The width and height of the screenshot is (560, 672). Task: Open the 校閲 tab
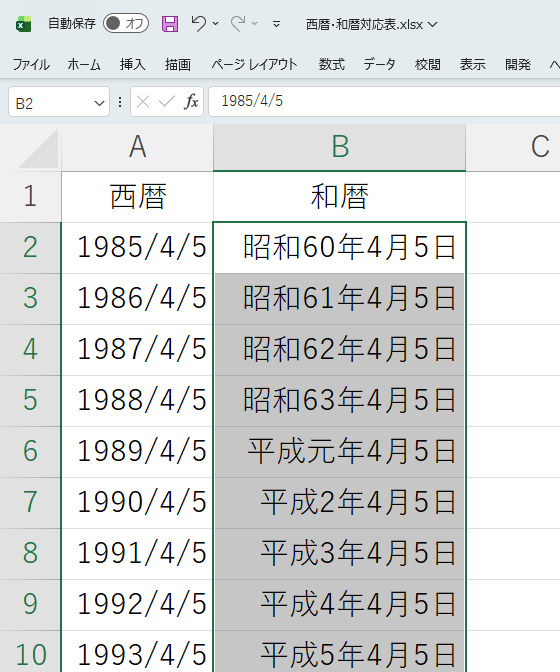point(428,64)
